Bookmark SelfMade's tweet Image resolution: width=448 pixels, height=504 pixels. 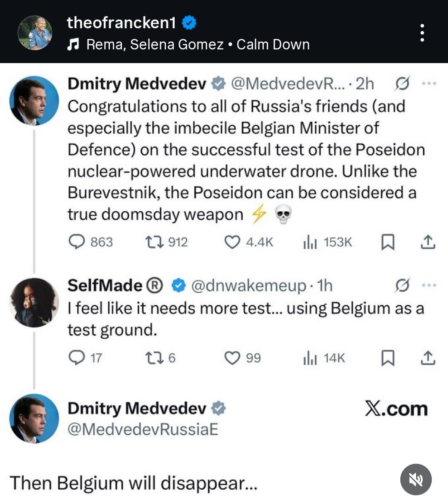coord(387,358)
